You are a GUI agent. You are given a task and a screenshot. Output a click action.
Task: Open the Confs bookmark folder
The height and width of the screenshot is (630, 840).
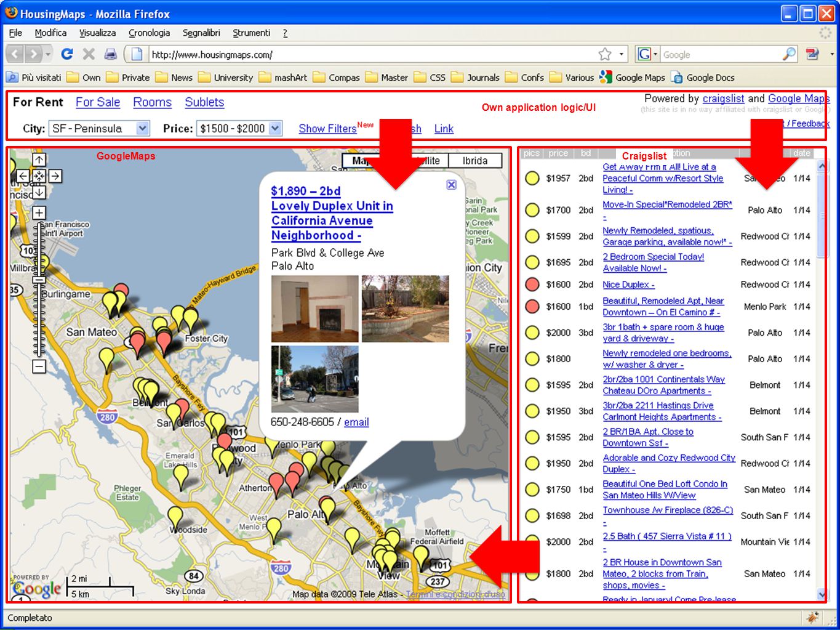524,78
